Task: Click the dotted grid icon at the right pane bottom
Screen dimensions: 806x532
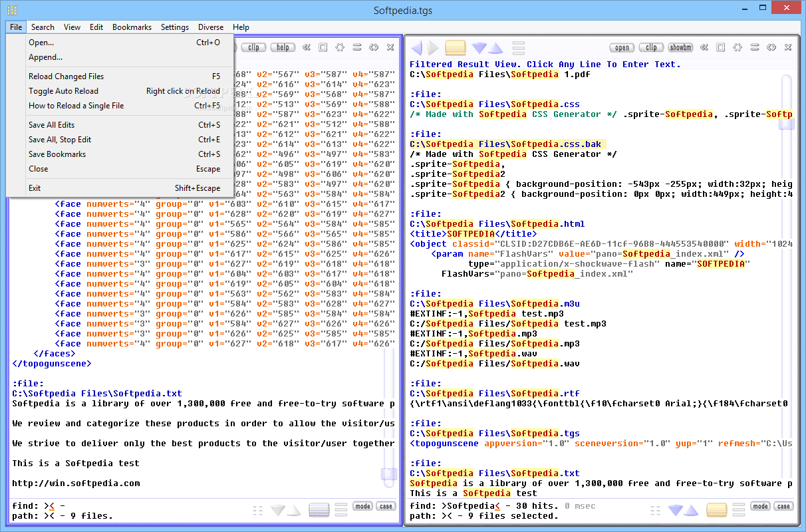Action: [x=655, y=510]
